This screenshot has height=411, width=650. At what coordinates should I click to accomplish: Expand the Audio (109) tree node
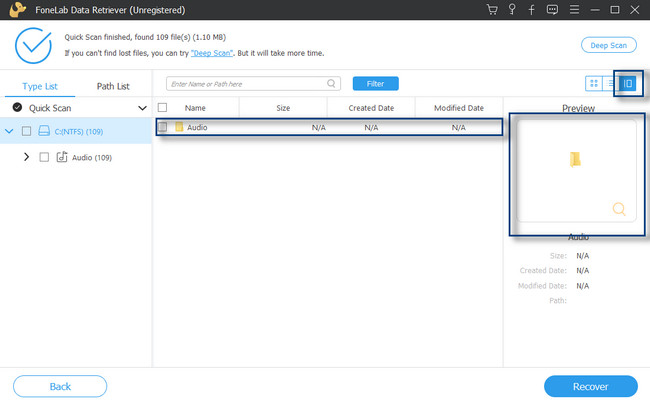[x=27, y=157]
